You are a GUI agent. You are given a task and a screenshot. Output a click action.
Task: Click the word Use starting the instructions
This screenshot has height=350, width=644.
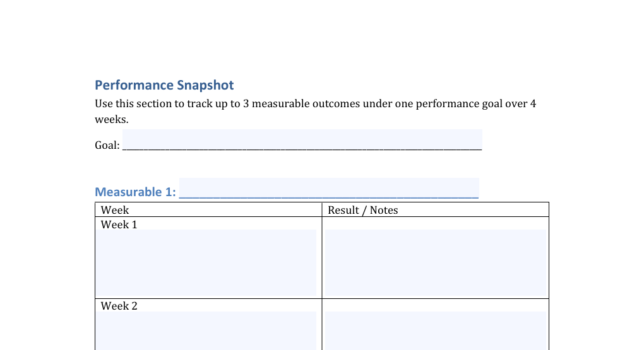[x=104, y=103]
